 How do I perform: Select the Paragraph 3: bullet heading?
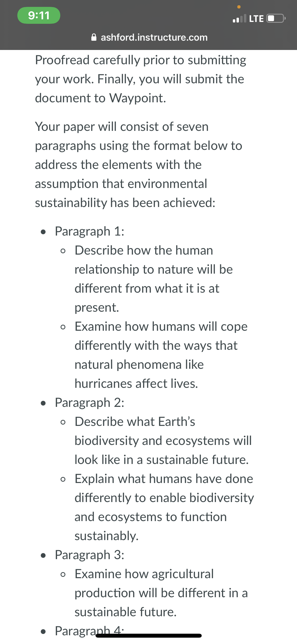coord(89,555)
